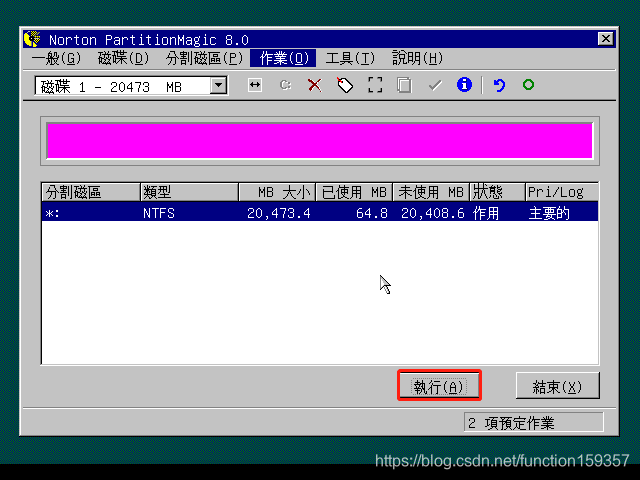Close the Norton PartitionMagic window
Viewport: 640px width, 480px height.
point(605,39)
